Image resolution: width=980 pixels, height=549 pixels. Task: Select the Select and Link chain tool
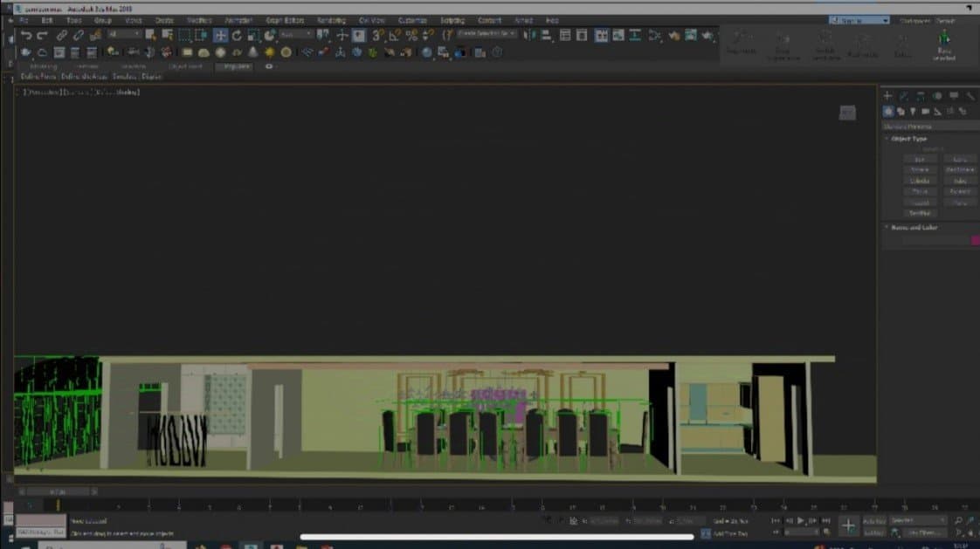[x=61, y=36]
